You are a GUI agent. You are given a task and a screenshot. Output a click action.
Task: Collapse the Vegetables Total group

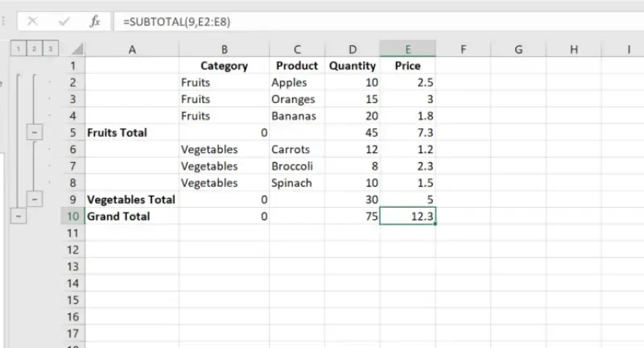coord(35,200)
